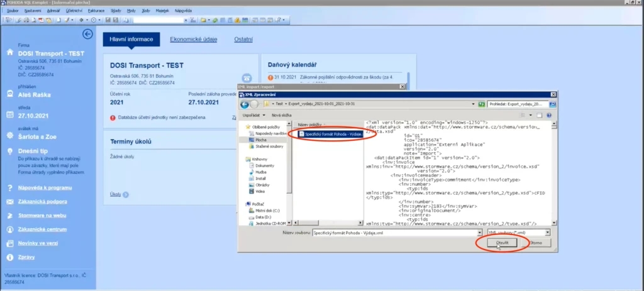The width and height of the screenshot is (644, 291).
Task: Open the Stormware na webu link
Action: tap(42, 216)
